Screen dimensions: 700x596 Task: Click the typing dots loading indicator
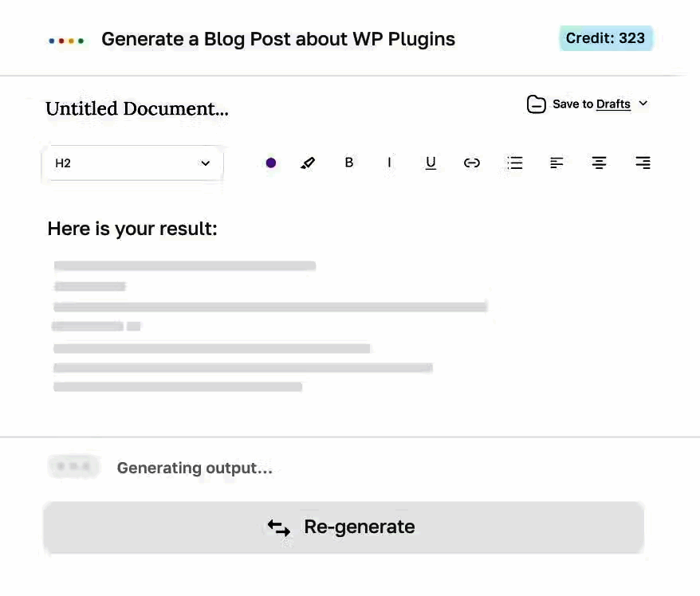tap(74, 467)
